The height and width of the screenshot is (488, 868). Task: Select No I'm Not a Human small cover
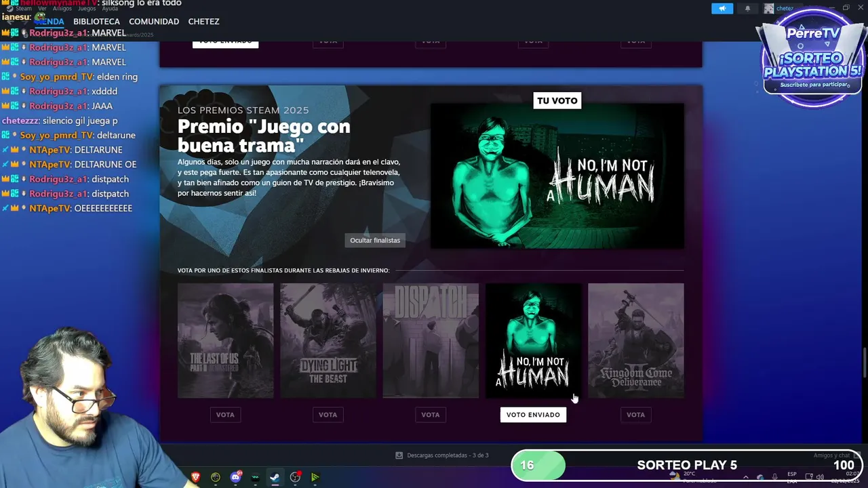pyautogui.click(x=533, y=340)
